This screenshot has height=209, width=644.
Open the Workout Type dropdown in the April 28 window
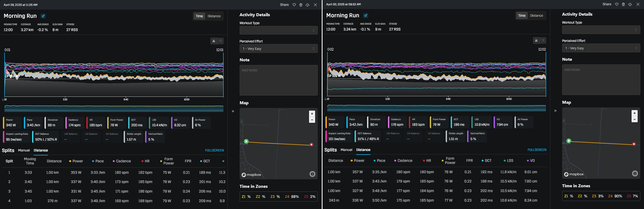[x=279, y=30]
